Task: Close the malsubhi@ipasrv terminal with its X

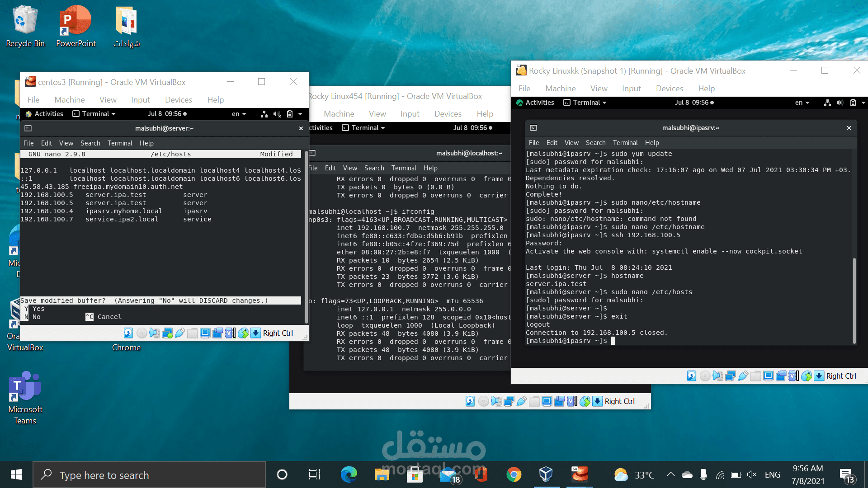Action: click(849, 128)
